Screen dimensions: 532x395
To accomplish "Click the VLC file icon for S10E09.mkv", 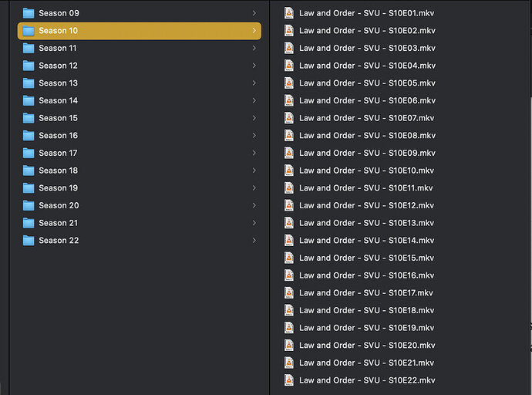I will tap(288, 153).
